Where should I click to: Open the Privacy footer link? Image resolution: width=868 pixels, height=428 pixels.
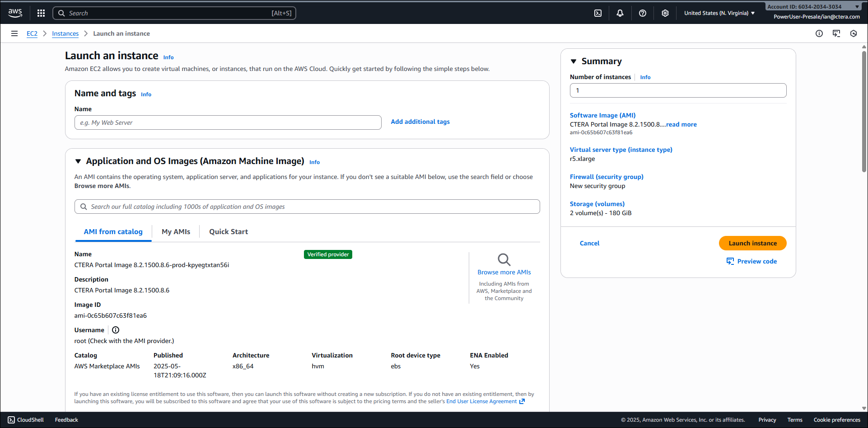tap(767, 420)
